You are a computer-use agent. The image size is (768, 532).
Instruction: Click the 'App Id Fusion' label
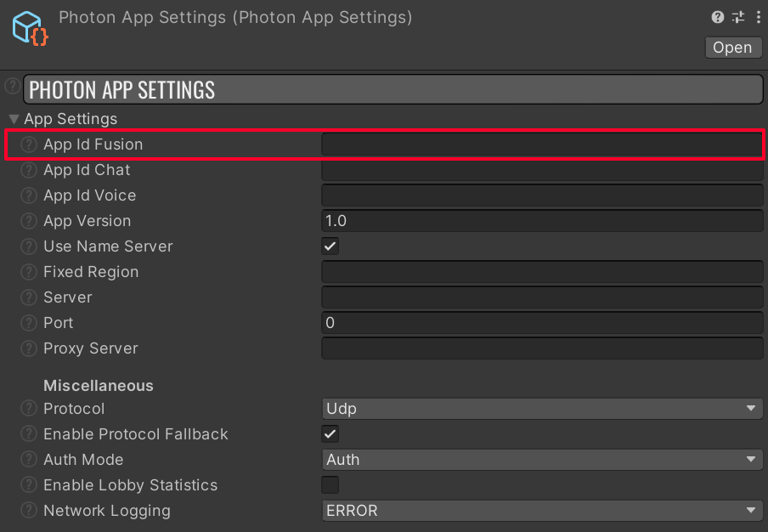pyautogui.click(x=93, y=144)
